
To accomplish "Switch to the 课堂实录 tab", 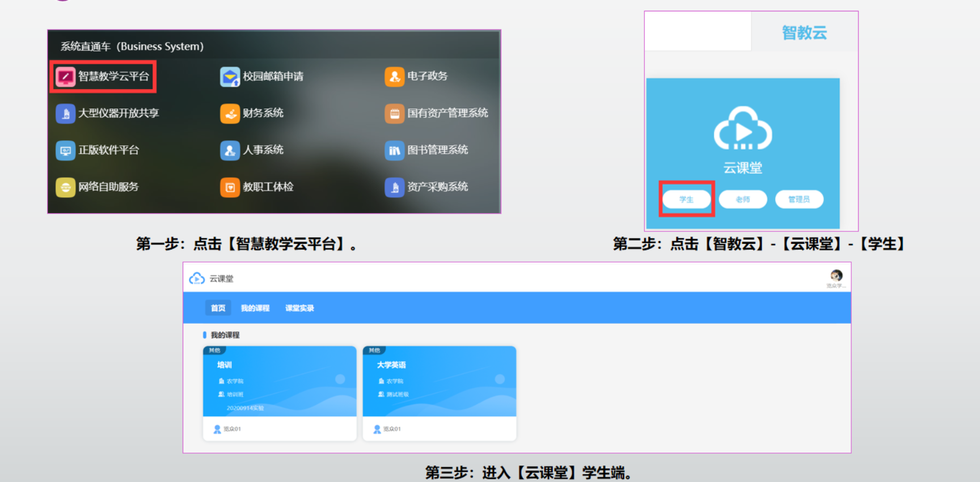I will pyautogui.click(x=299, y=308).
